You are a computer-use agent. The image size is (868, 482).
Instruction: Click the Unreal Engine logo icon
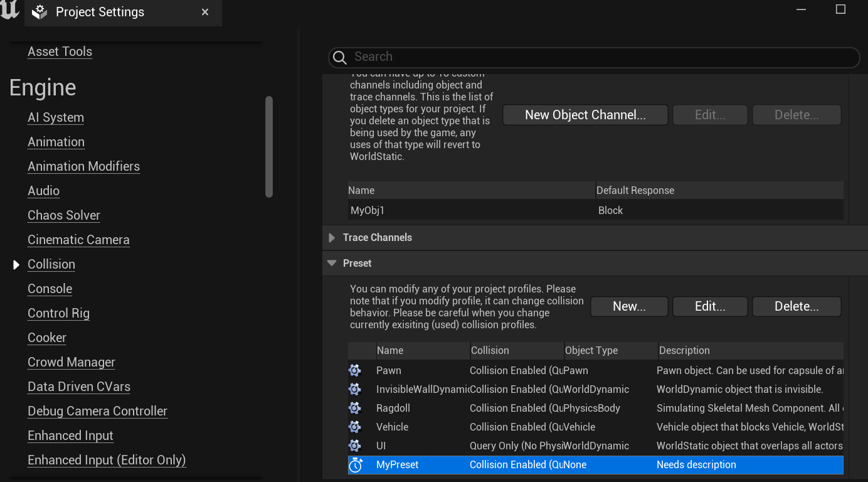[x=9, y=10]
